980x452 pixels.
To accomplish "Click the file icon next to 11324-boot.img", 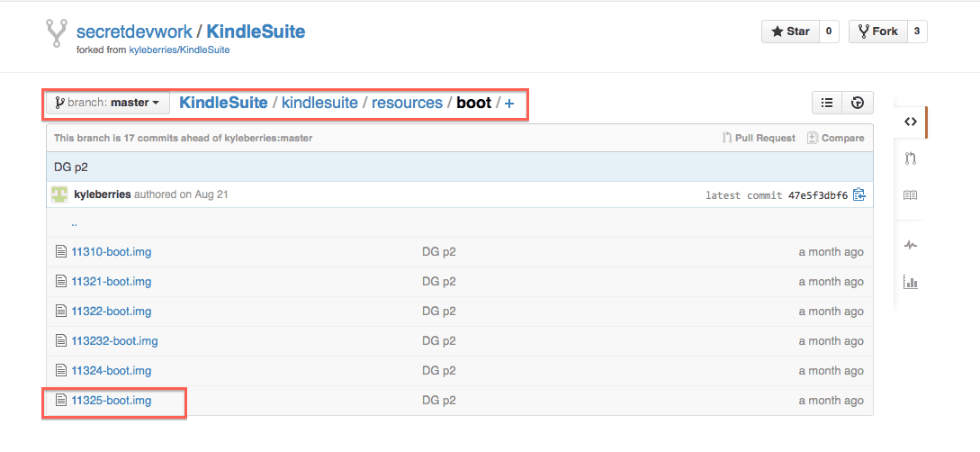I will [60, 371].
